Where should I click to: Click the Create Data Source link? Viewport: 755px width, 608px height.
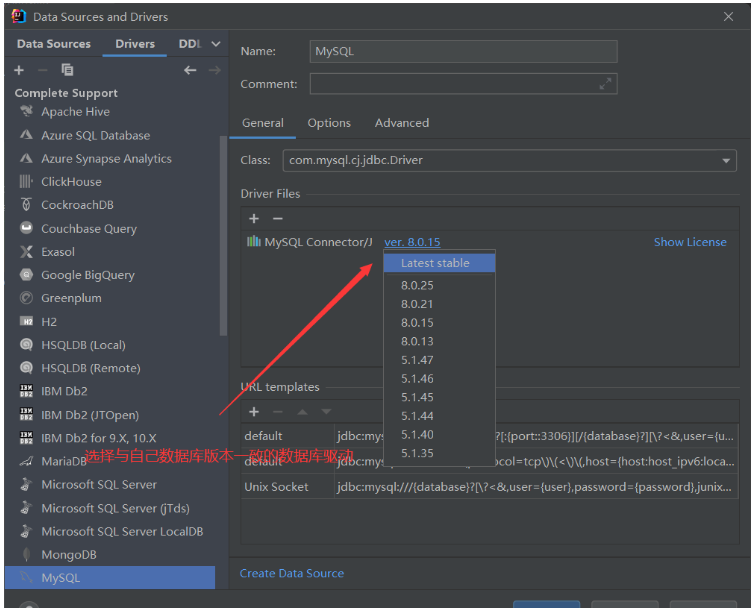point(292,573)
